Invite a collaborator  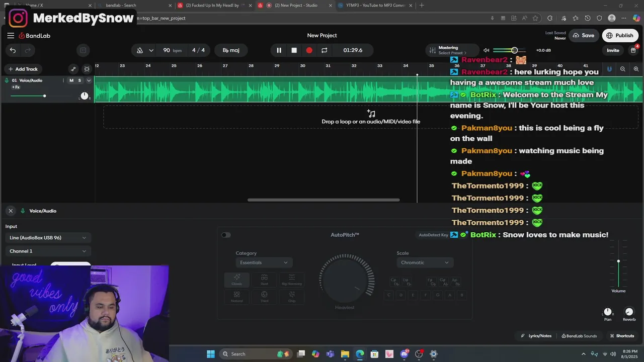tap(613, 50)
